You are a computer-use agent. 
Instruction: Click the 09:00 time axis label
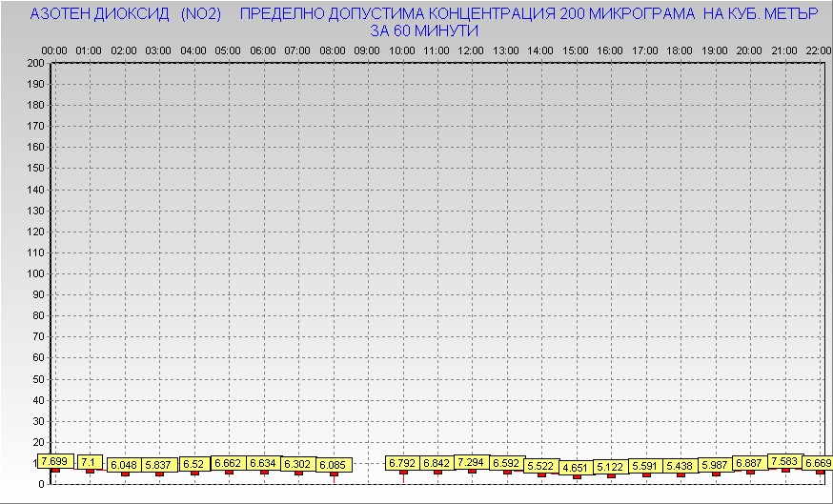click(x=367, y=50)
